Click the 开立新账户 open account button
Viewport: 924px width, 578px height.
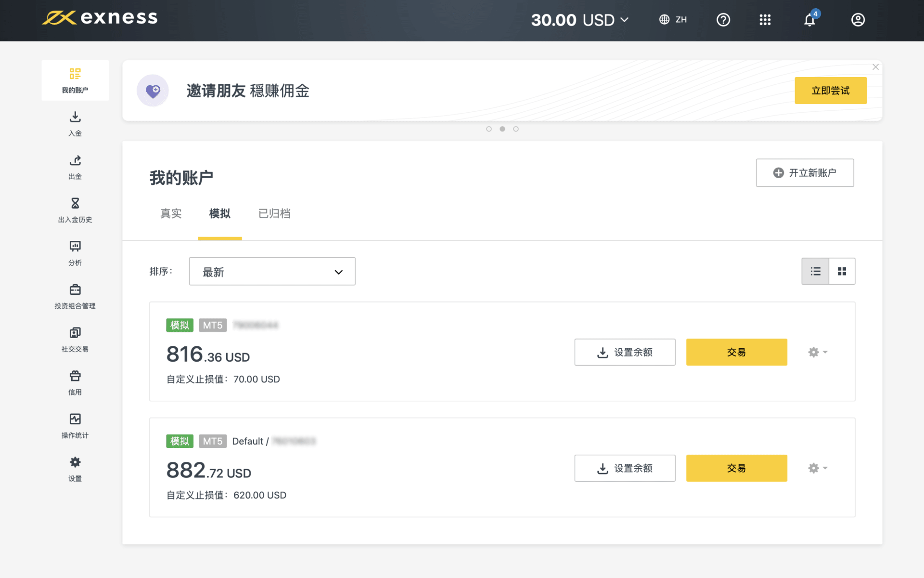pos(805,173)
